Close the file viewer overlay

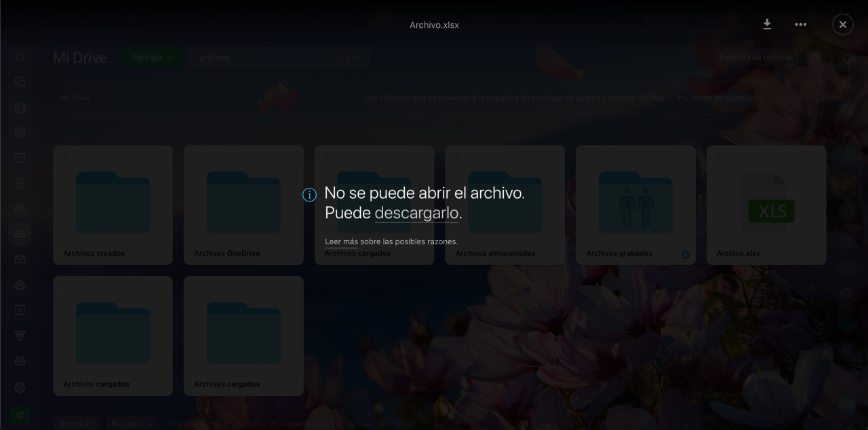(x=843, y=24)
